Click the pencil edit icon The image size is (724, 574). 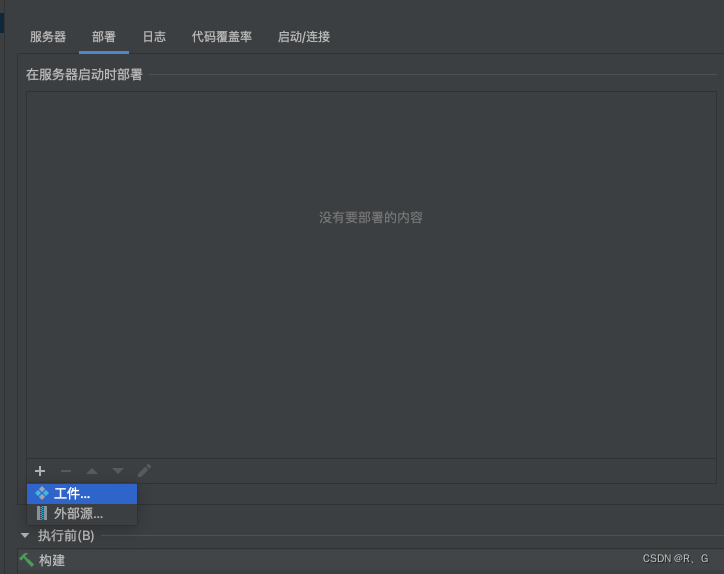[x=144, y=471]
